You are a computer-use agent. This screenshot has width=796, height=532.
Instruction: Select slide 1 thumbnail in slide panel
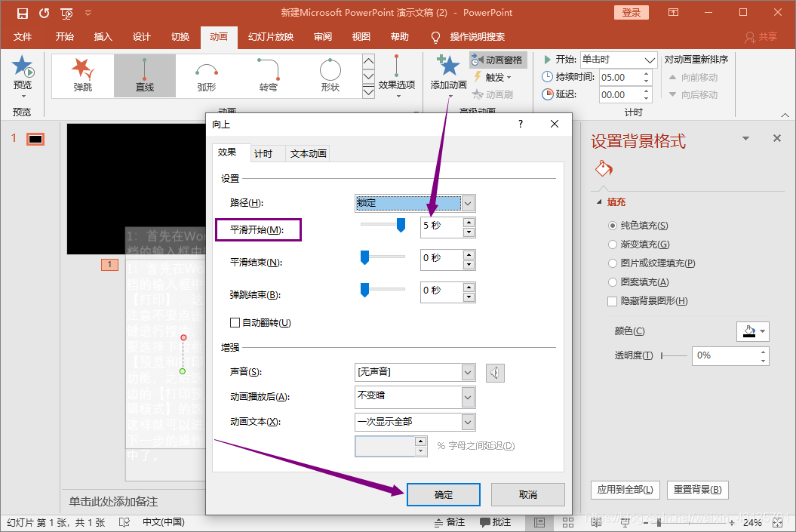tap(35, 139)
